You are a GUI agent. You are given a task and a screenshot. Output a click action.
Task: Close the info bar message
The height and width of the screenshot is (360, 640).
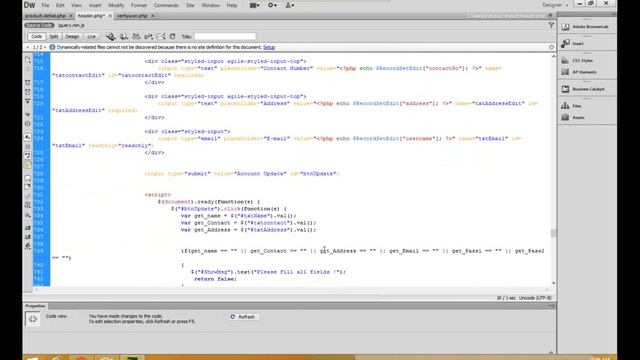point(551,47)
